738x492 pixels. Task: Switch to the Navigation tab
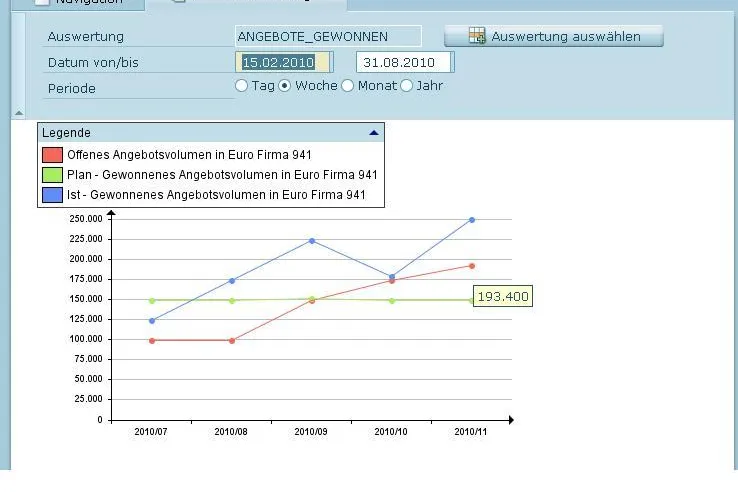79,2
